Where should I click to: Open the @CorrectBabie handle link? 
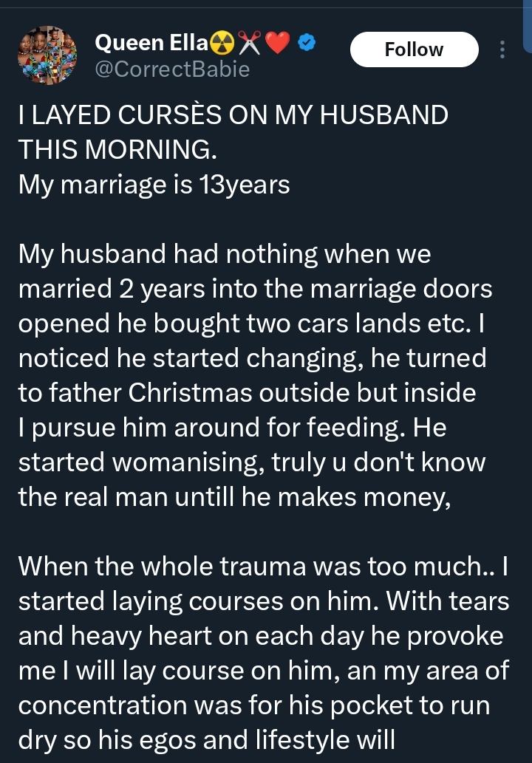172,69
